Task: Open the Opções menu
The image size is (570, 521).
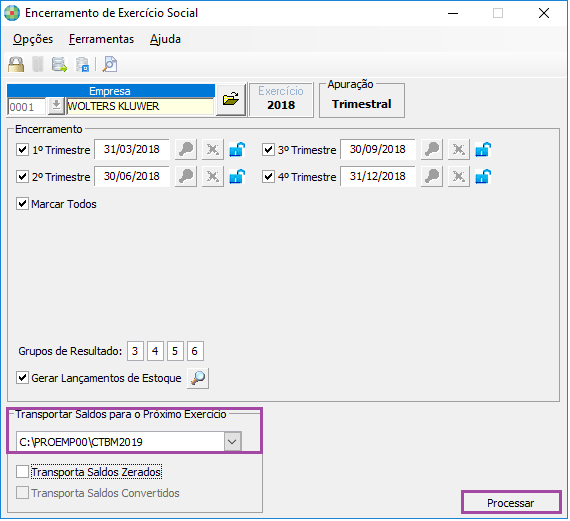Action: (33, 39)
